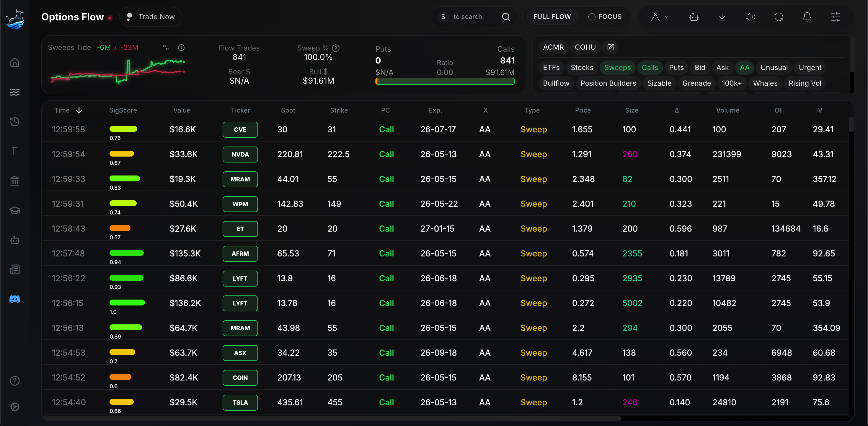868x426 pixels.
Task: Click the WPM ticker button
Action: [x=240, y=204]
